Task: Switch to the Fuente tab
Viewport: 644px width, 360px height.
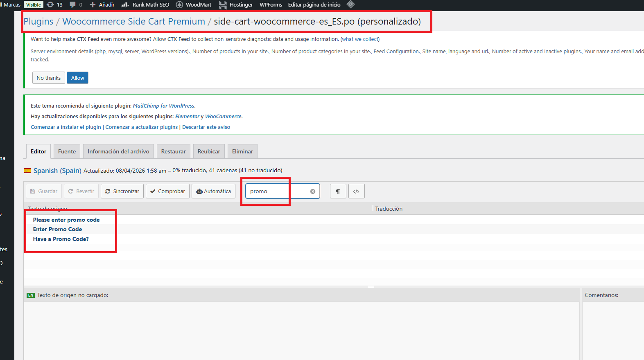Action: (67, 151)
